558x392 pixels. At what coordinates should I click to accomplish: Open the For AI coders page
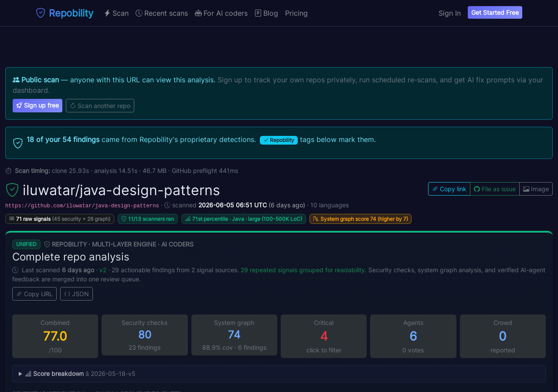click(221, 13)
